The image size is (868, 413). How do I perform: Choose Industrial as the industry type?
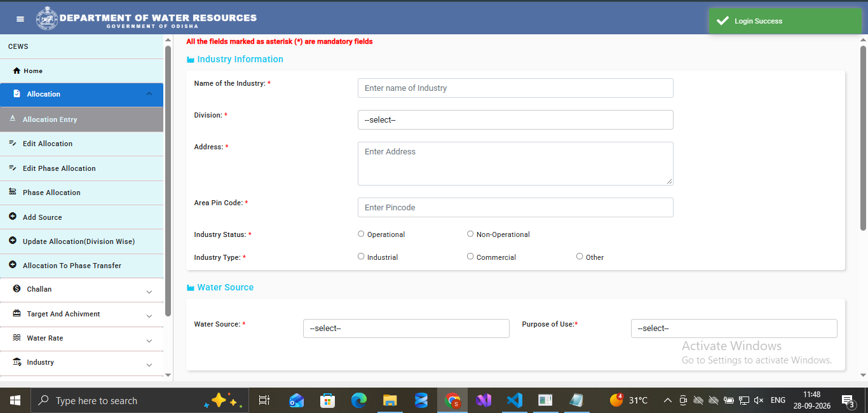tap(362, 257)
